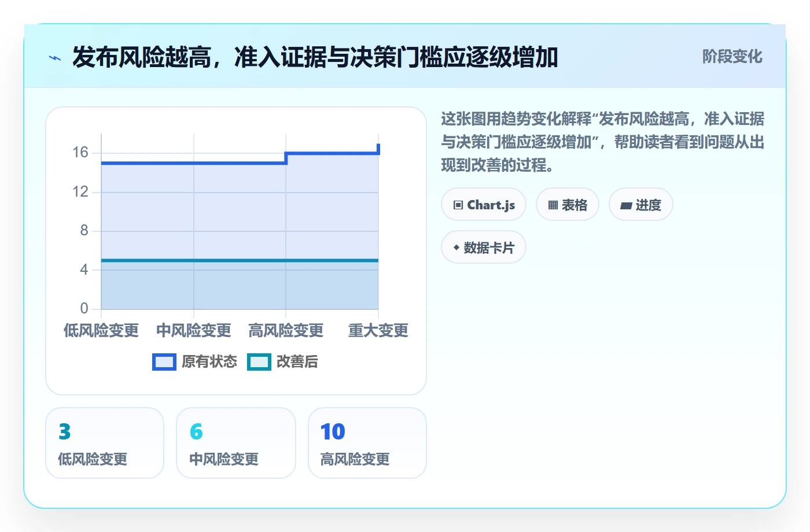This screenshot has width=810, height=532.
Task: Open the 中风险变更 data card showing 6
Action: tap(236, 443)
